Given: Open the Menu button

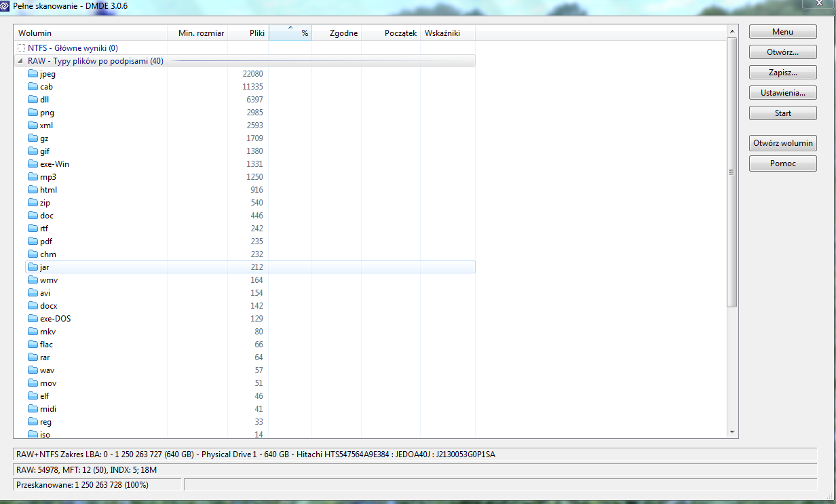Looking at the screenshot, I should click(x=782, y=32).
